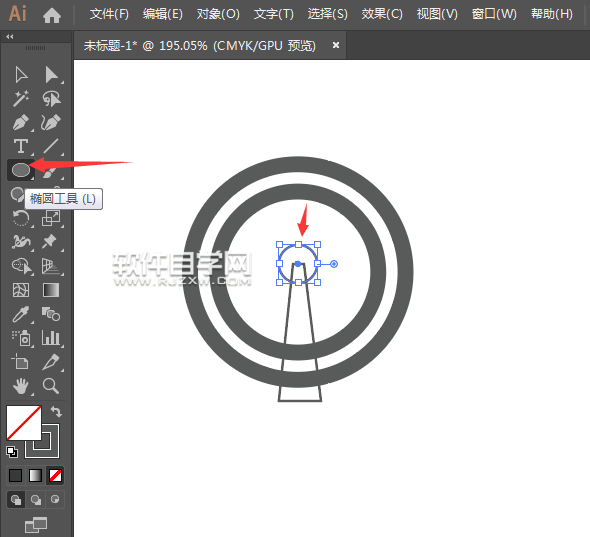This screenshot has width=590, height=537.
Task: Reset to default fill and stroke
Action: click(x=12, y=452)
